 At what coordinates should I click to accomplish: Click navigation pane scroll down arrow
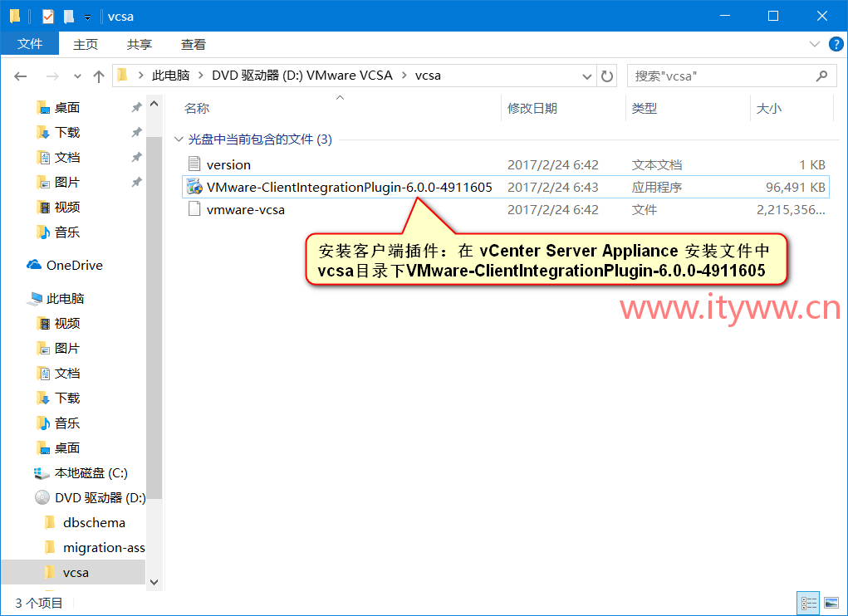pyautogui.click(x=154, y=582)
